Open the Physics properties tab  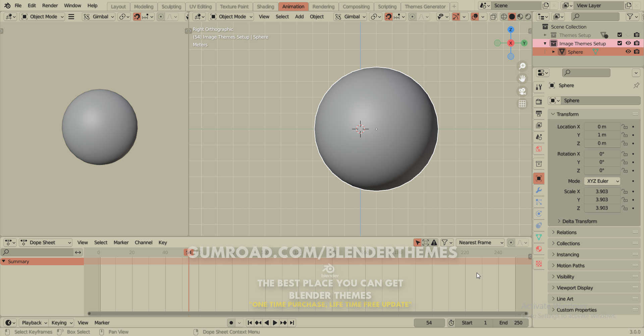[x=539, y=214]
